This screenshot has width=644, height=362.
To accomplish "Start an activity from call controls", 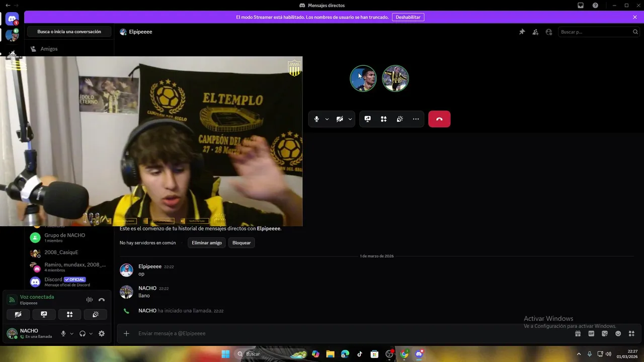I will tap(384, 119).
